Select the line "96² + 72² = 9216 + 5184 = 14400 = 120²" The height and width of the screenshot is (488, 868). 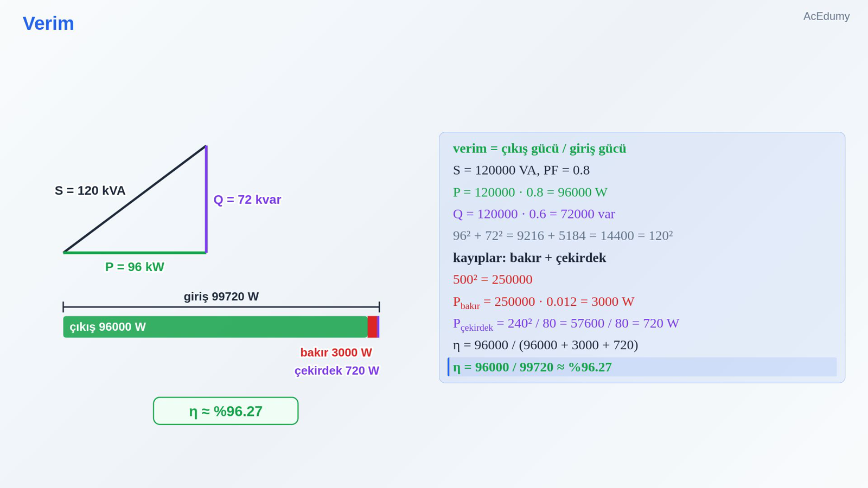(563, 236)
